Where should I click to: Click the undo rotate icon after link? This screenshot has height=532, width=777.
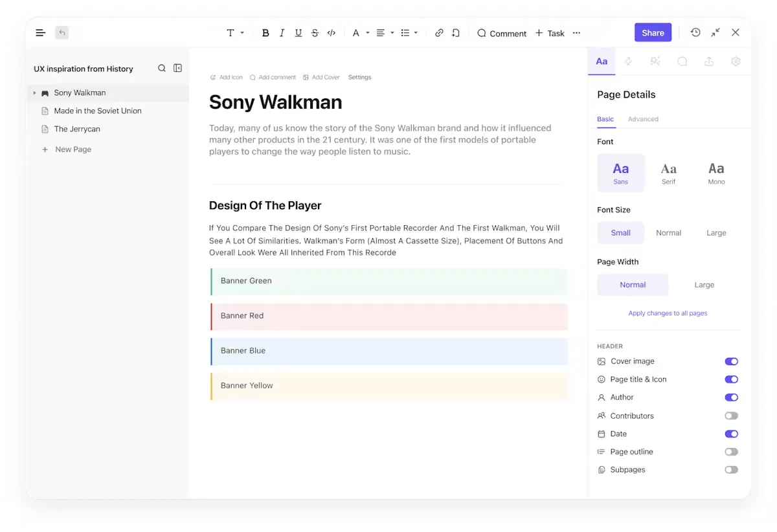pyautogui.click(x=456, y=33)
